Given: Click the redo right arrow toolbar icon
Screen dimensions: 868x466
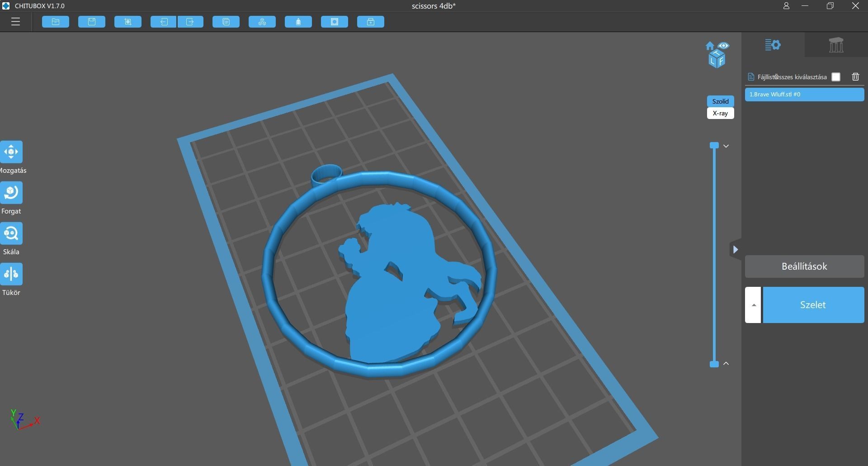Looking at the screenshot, I should 190,22.
